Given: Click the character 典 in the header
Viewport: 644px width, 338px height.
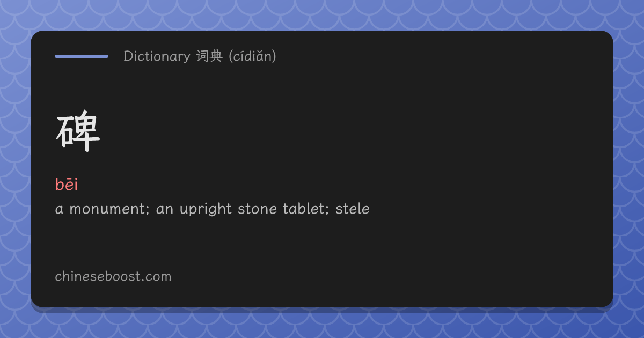Looking at the screenshot, I should (216, 56).
